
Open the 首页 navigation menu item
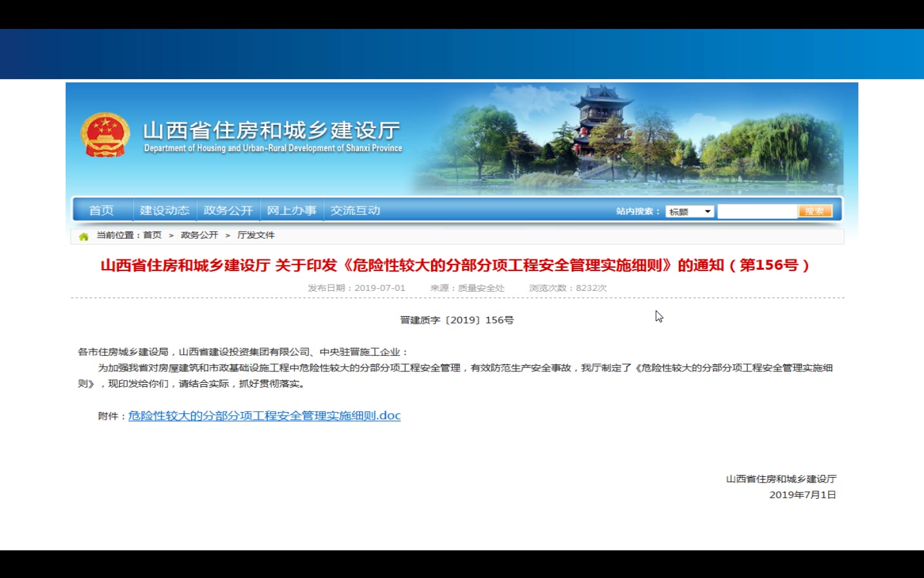coord(102,210)
